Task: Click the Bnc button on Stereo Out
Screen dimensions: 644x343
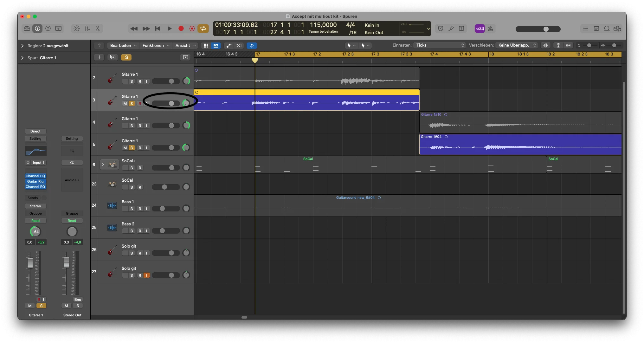Action: tap(78, 300)
